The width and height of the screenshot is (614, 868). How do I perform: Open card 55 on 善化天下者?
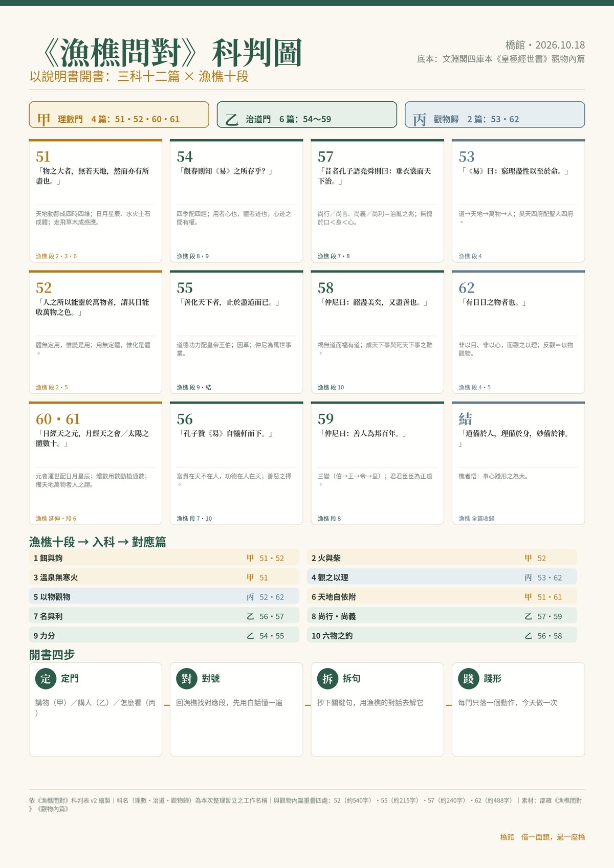click(236, 332)
